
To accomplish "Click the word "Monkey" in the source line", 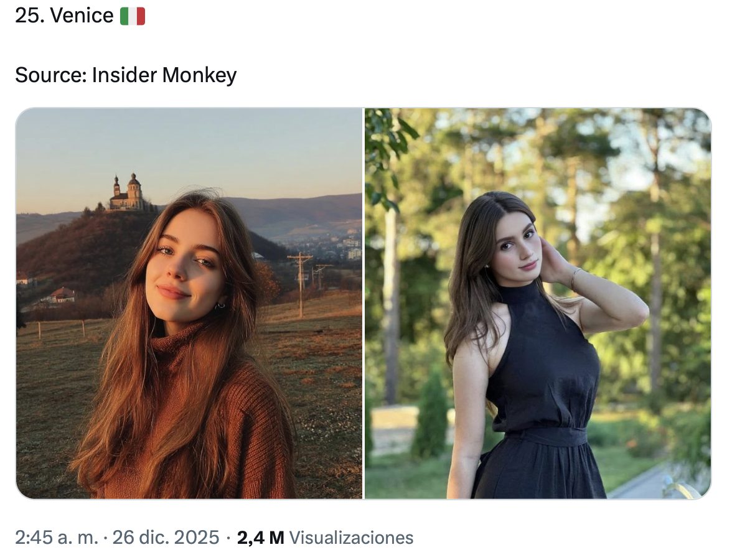I will 199,75.
